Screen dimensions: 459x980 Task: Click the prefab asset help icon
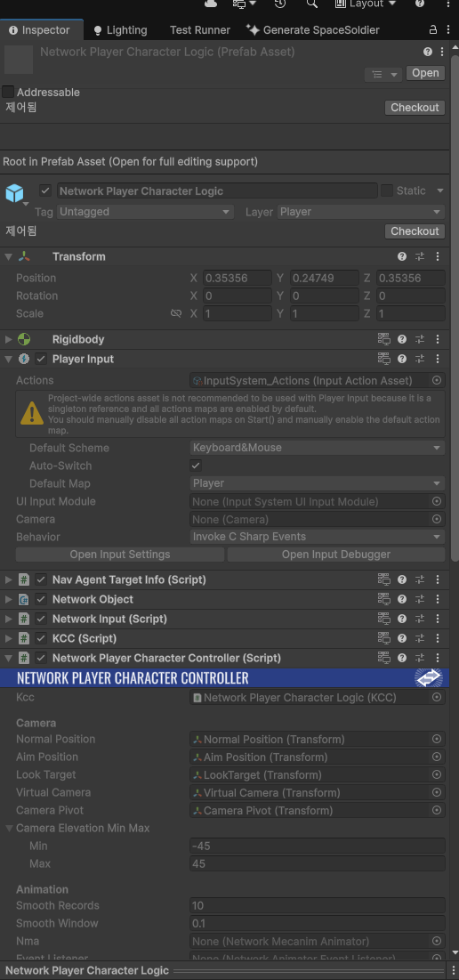coord(428,52)
